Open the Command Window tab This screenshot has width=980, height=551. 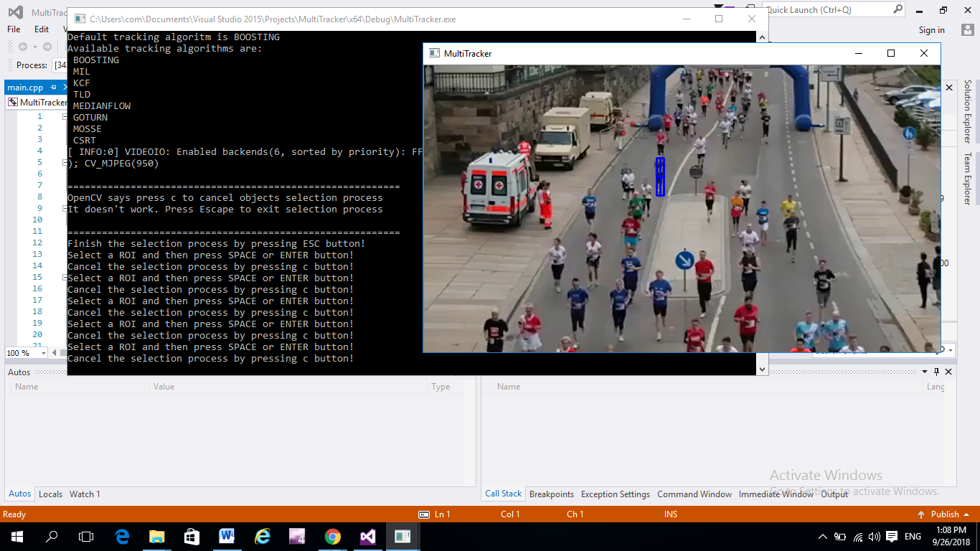694,494
